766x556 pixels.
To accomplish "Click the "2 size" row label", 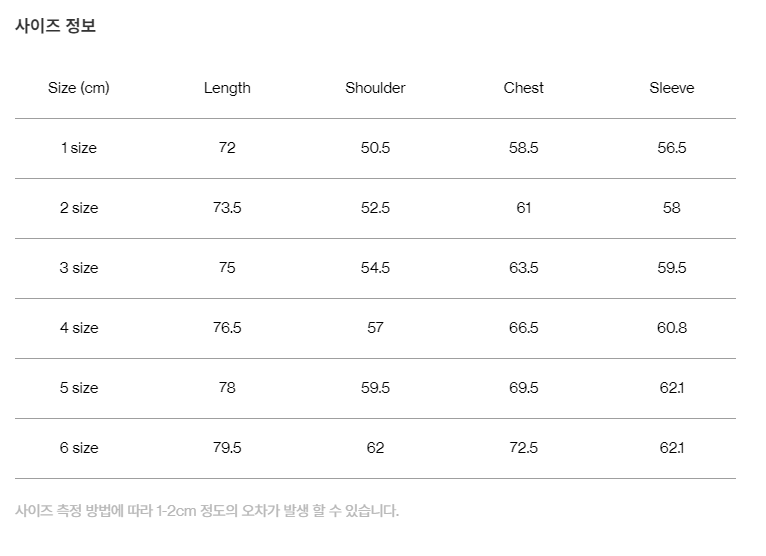I will tap(78, 208).
